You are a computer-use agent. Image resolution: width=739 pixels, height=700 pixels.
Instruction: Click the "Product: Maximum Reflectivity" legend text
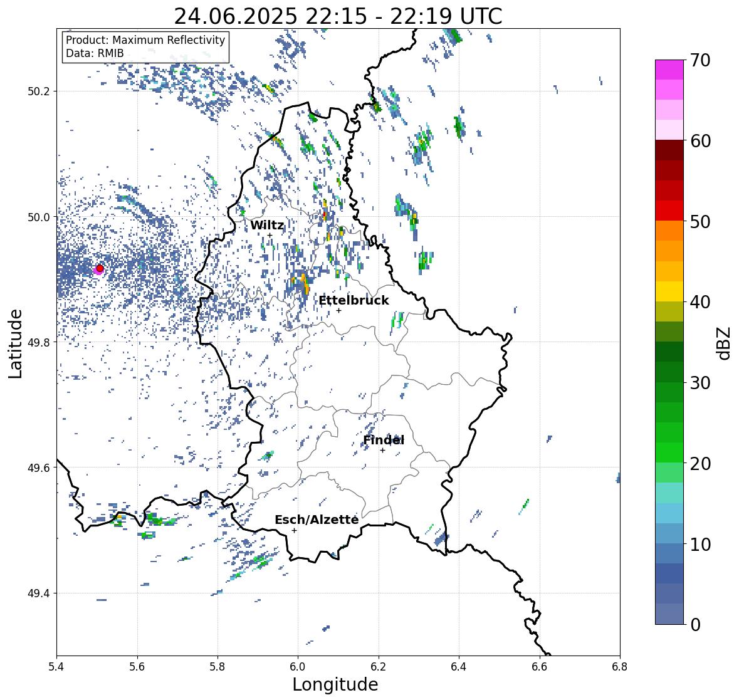point(145,40)
